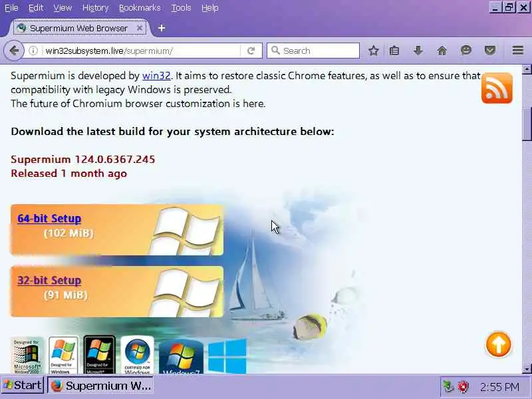Click the Windows 2000 designed-for badge
The image size is (532, 399).
pos(27,355)
